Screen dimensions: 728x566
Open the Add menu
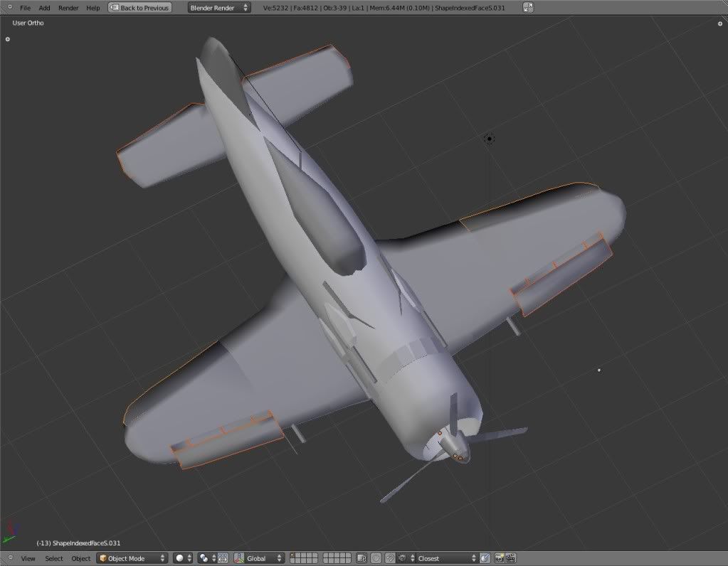tap(44, 8)
